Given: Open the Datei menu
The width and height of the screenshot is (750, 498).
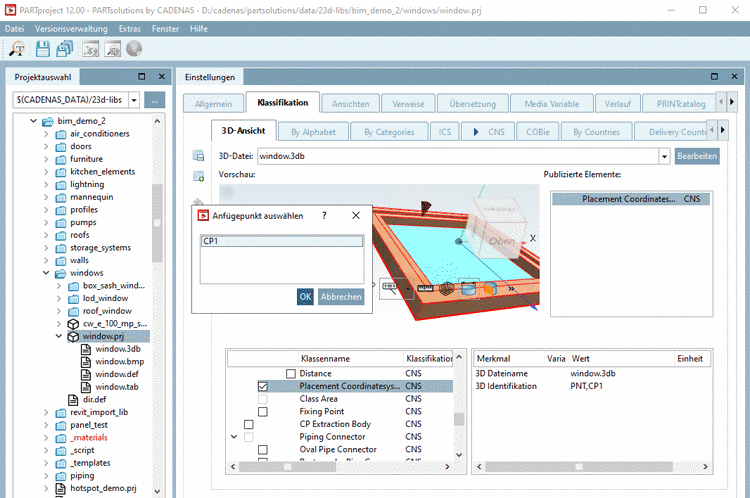Looking at the screenshot, I should 14,29.
